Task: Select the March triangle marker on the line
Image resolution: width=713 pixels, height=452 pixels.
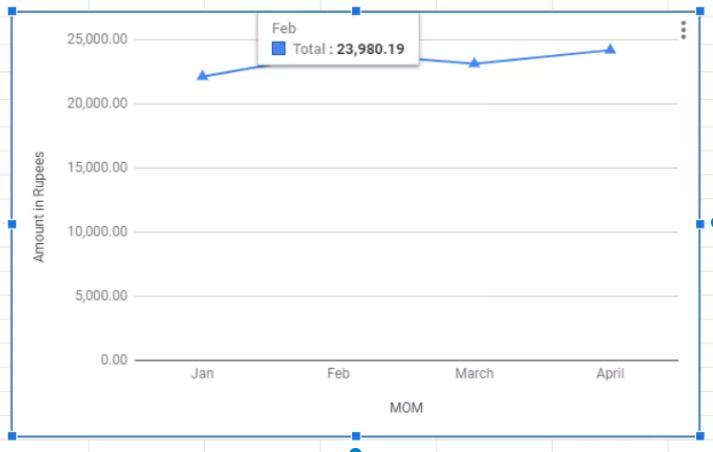Action: click(x=474, y=63)
